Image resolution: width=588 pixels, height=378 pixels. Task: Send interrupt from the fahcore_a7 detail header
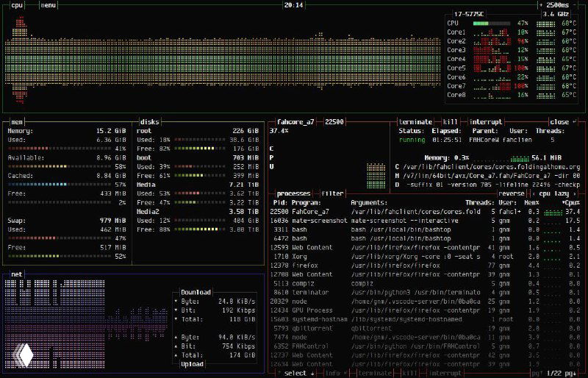click(x=486, y=121)
